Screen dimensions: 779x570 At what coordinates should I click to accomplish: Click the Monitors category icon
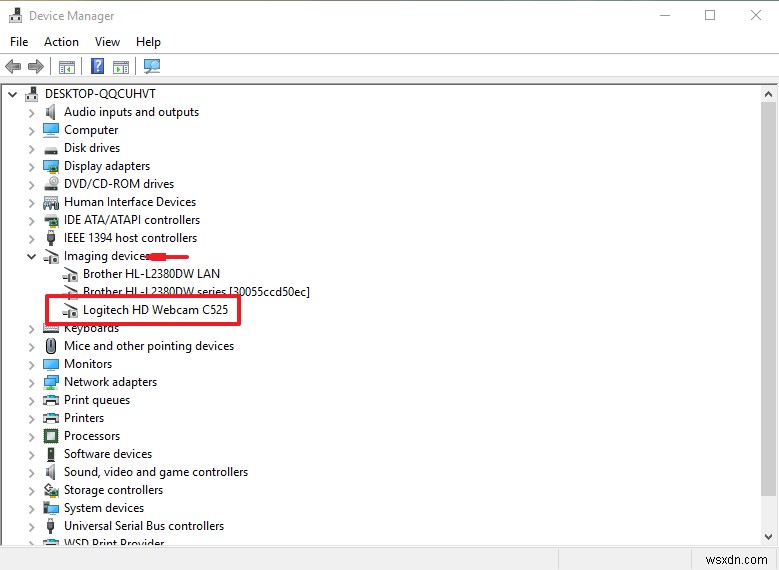tap(51, 364)
